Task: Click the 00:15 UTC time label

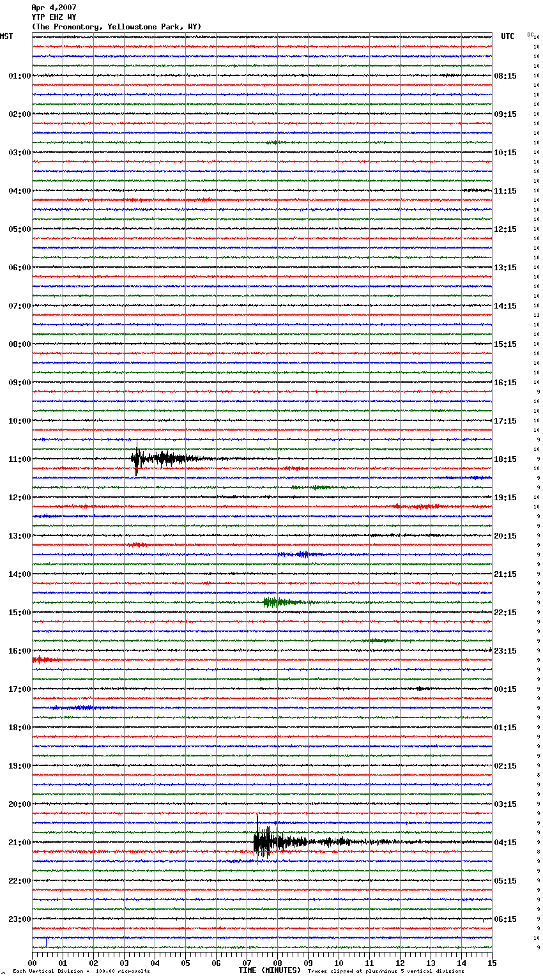Action: 505,689
